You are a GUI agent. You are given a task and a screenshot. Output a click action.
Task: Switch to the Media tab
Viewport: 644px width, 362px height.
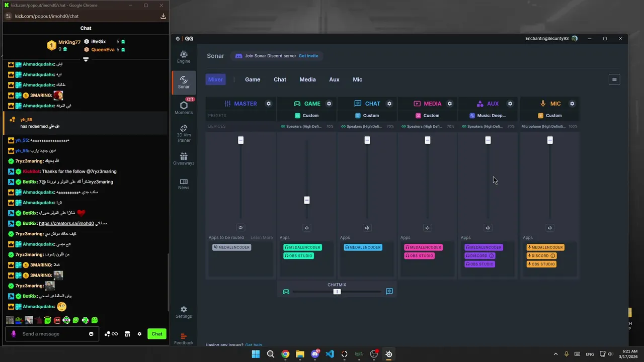[x=307, y=79]
